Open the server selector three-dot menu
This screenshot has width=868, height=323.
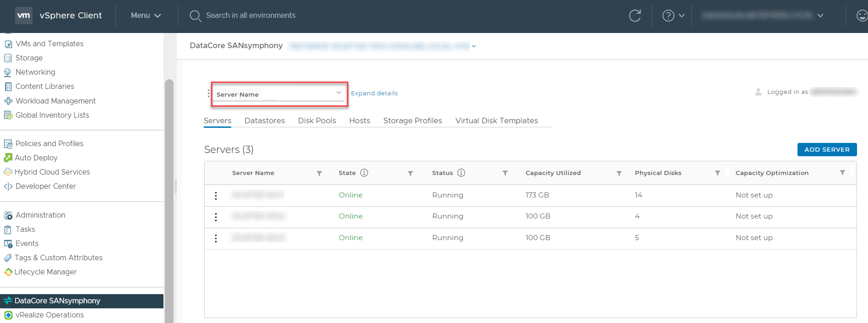click(208, 93)
